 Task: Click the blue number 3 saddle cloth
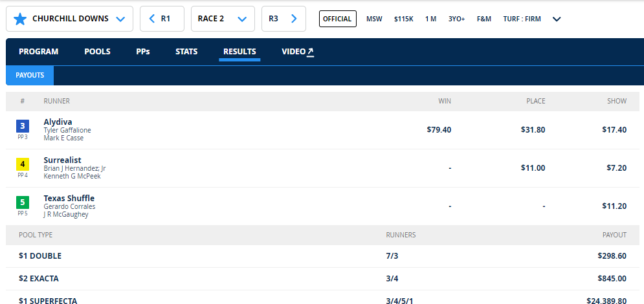click(x=23, y=126)
